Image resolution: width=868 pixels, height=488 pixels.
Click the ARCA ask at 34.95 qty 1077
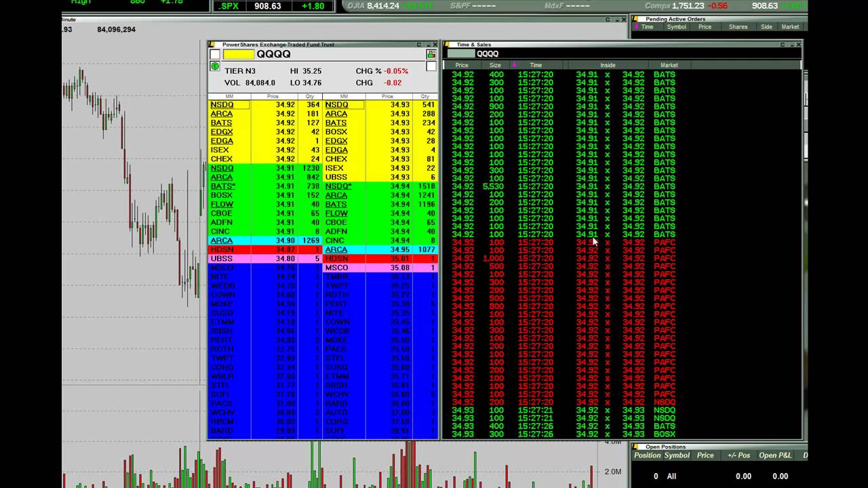[x=380, y=249]
